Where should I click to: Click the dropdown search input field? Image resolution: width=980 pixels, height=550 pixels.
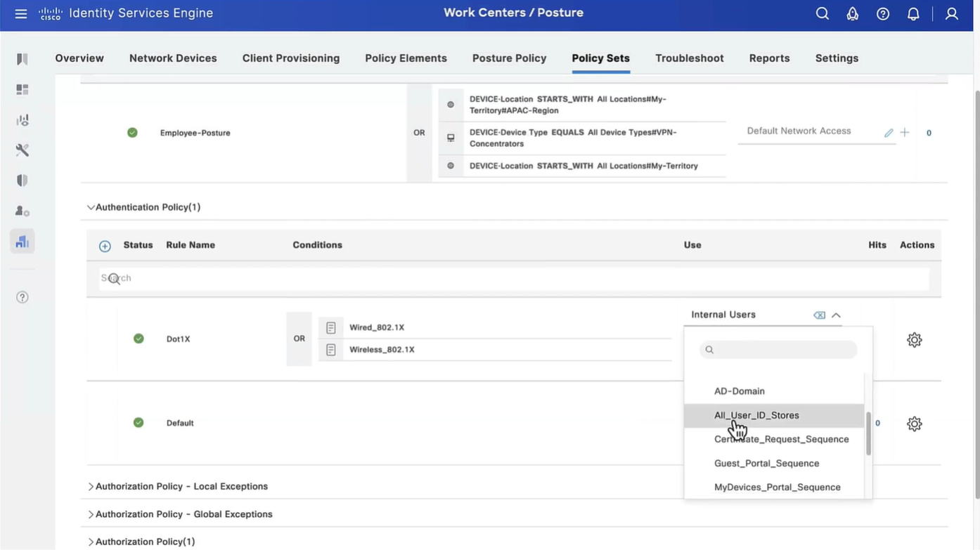[x=784, y=350]
